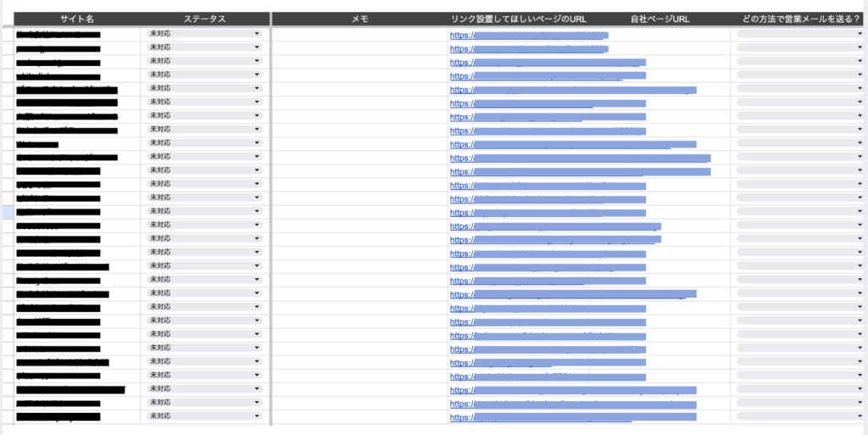Follow the https link in the second row
This screenshot has height=435, width=868.
[x=461, y=49]
